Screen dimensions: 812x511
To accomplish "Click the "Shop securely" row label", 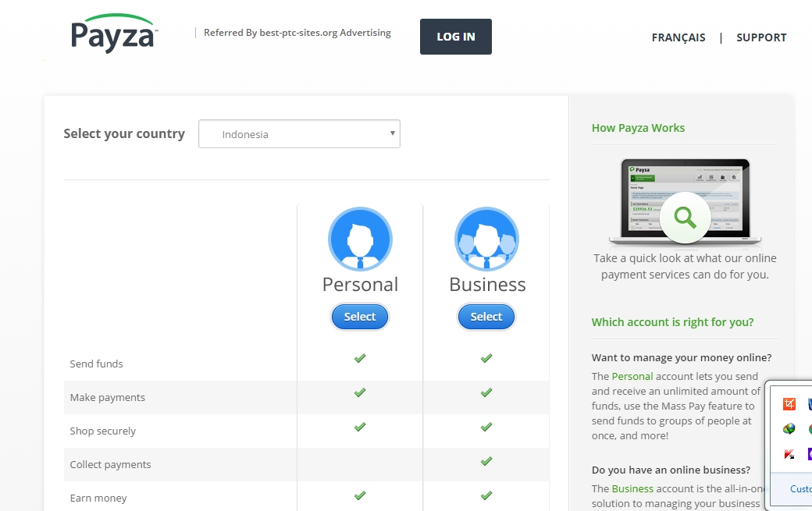I will [102, 431].
